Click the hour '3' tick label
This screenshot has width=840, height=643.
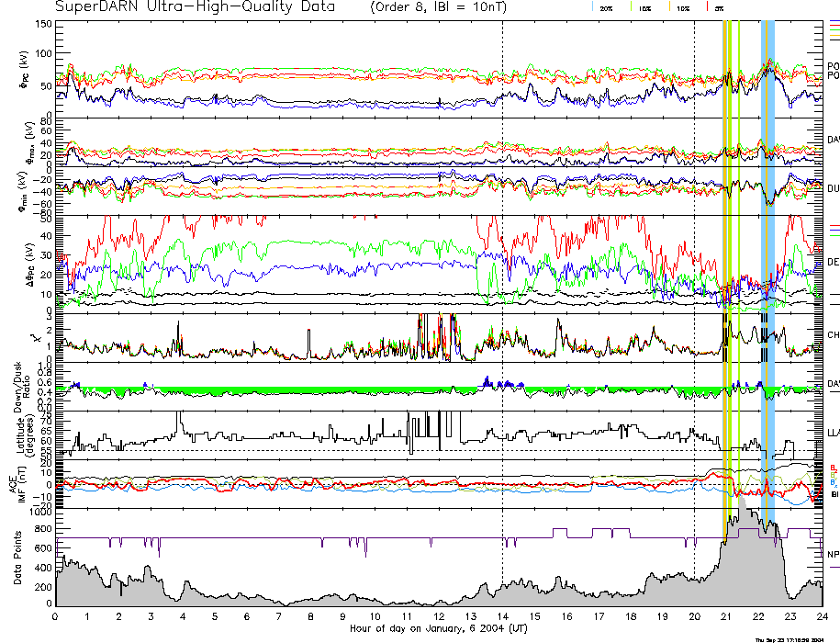tap(151, 616)
